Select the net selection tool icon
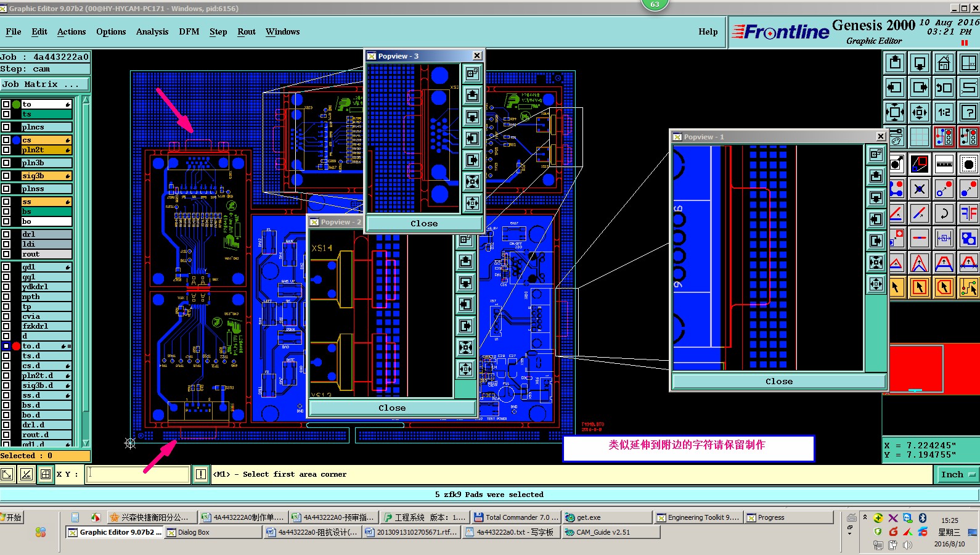 pos(969,287)
